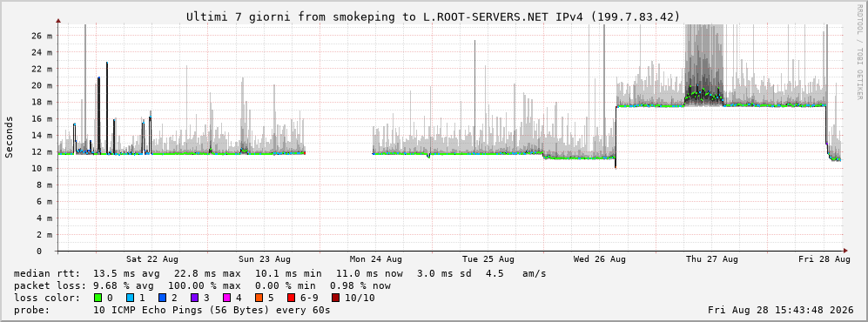Viewport: 868px width, 322px height.
Task: Click the Thu 27 Aug axis label
Action: [712, 259]
